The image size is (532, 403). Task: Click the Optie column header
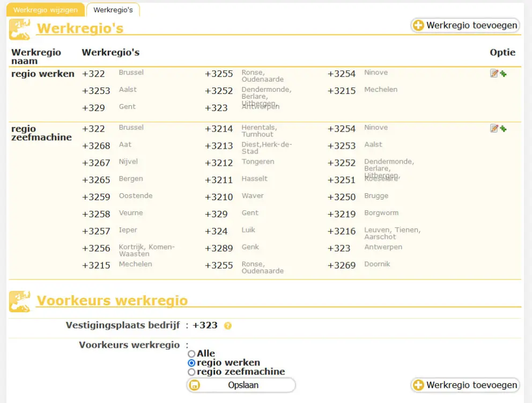[503, 53]
